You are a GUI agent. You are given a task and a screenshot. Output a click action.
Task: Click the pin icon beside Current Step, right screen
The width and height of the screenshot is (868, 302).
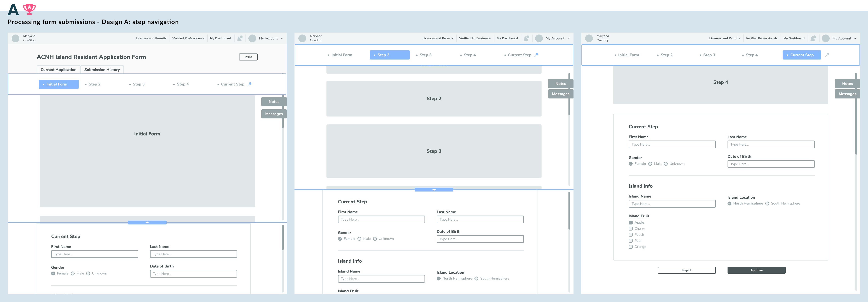pos(827,55)
